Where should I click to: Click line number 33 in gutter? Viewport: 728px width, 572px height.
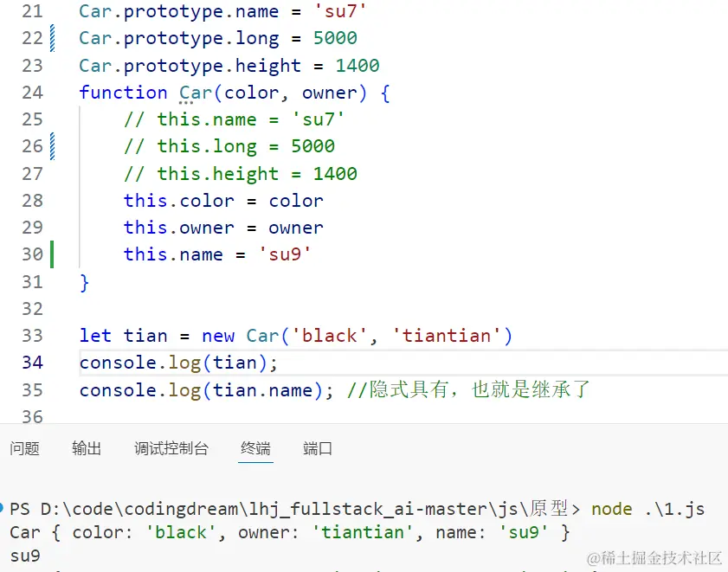(x=33, y=336)
